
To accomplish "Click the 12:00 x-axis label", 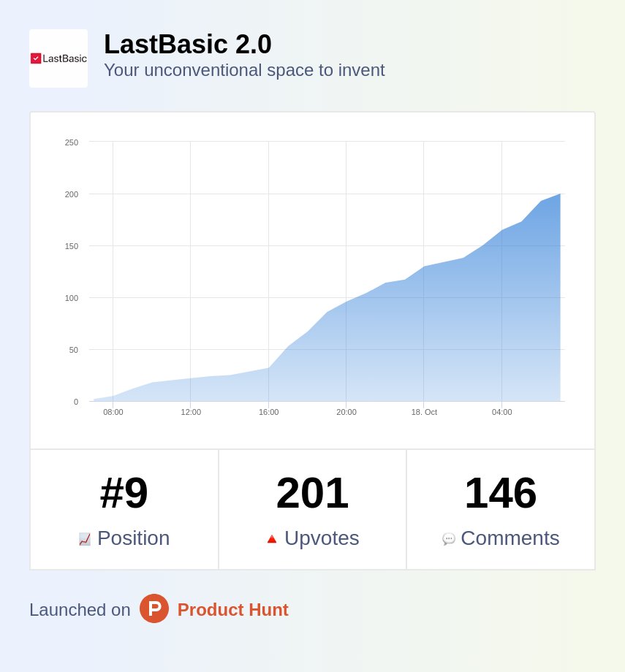I will point(191,412).
